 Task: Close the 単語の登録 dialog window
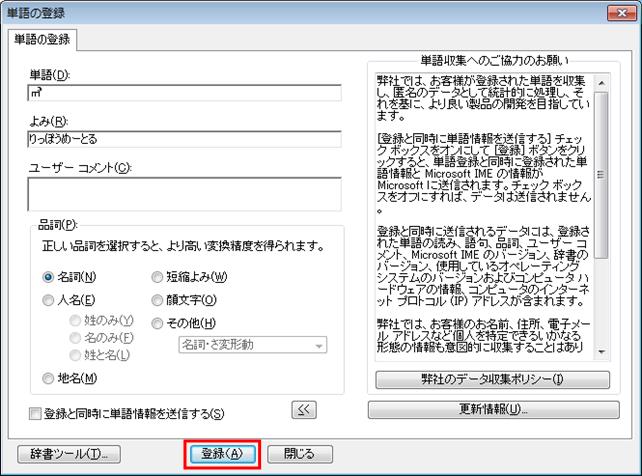(x=622, y=13)
